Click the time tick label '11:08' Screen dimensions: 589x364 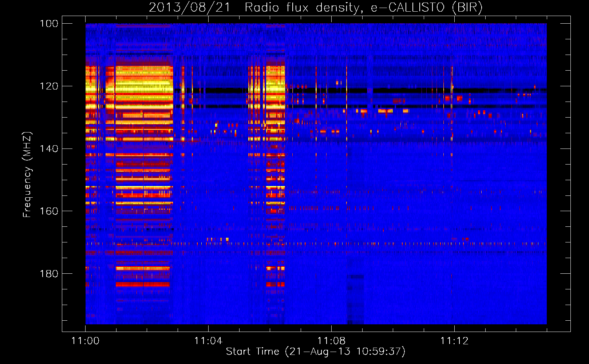click(332, 341)
